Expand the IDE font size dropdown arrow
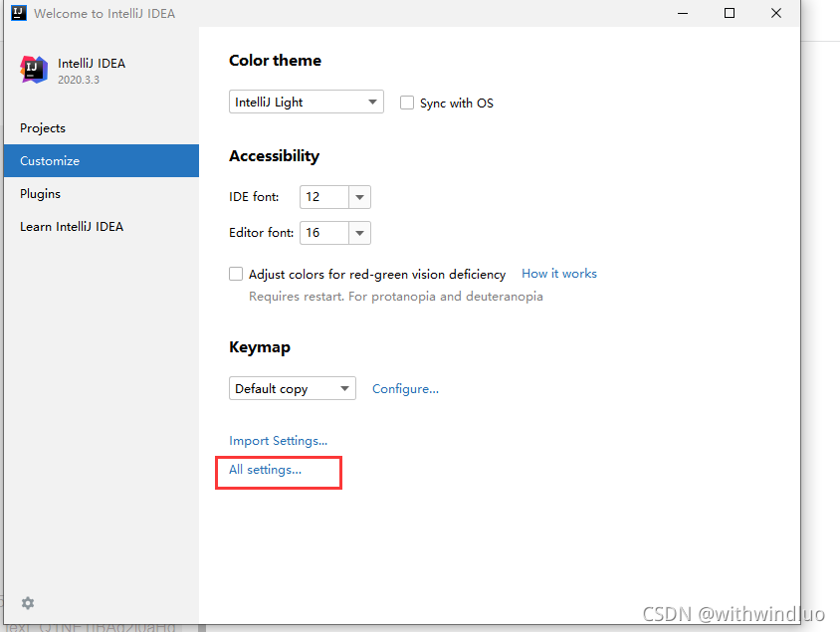This screenshot has width=840, height=632. coord(359,197)
